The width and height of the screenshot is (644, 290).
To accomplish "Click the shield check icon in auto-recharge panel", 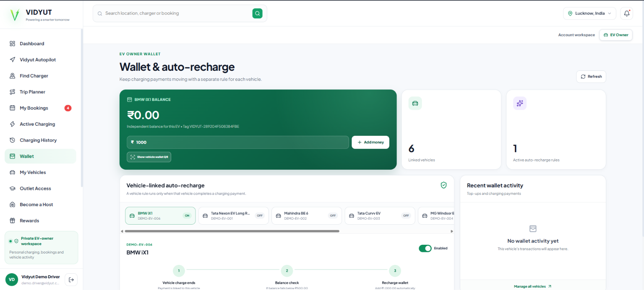I will click(443, 185).
